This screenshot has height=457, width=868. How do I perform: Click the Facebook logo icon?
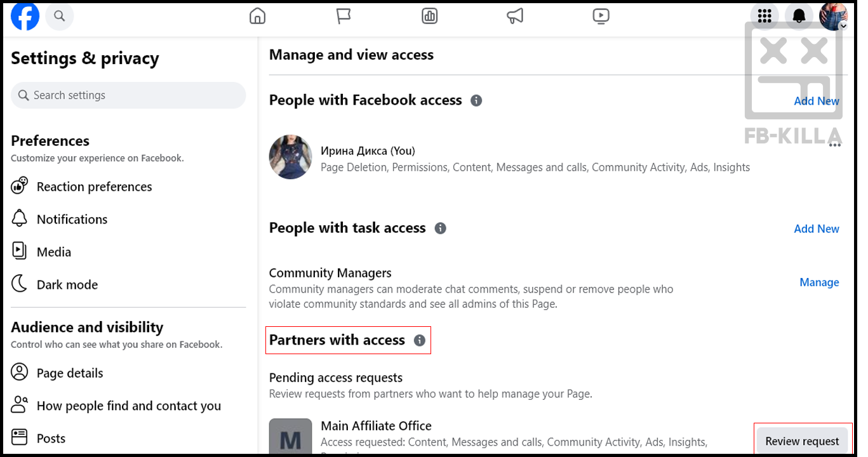coord(25,17)
